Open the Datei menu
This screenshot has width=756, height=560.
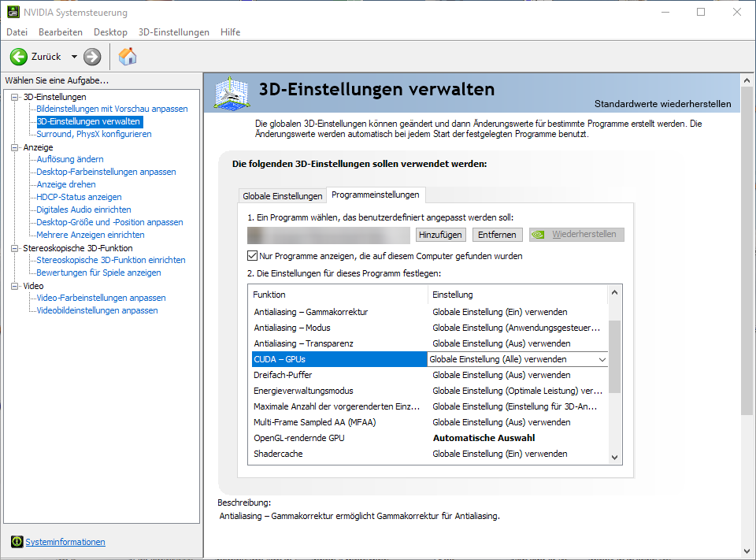coord(17,32)
